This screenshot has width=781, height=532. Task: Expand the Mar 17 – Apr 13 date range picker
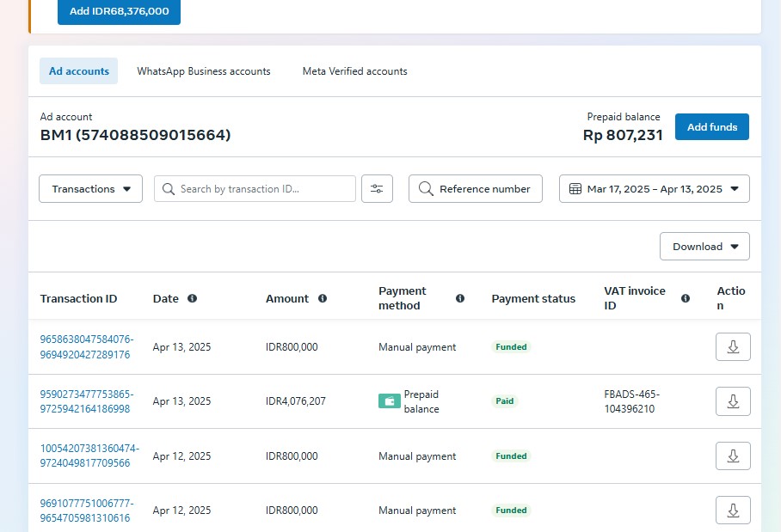(654, 189)
